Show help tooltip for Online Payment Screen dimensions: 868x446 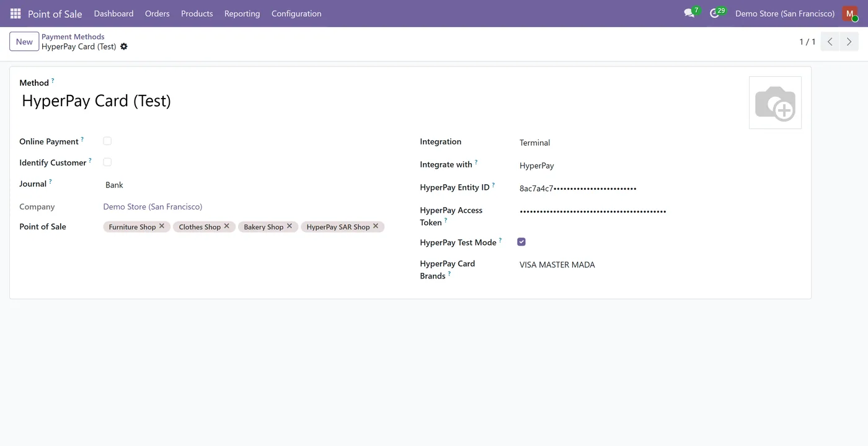click(x=82, y=140)
